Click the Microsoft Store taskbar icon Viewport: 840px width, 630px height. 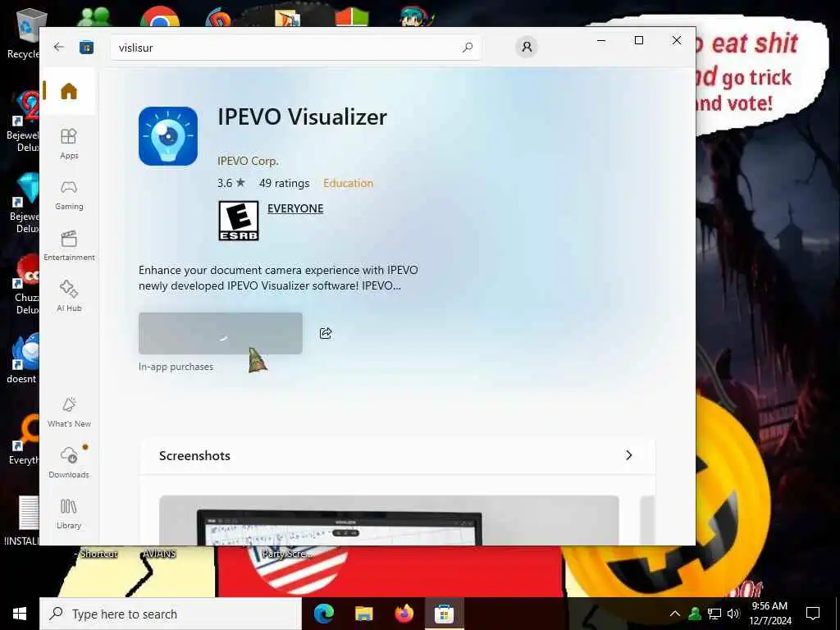pyautogui.click(x=444, y=614)
